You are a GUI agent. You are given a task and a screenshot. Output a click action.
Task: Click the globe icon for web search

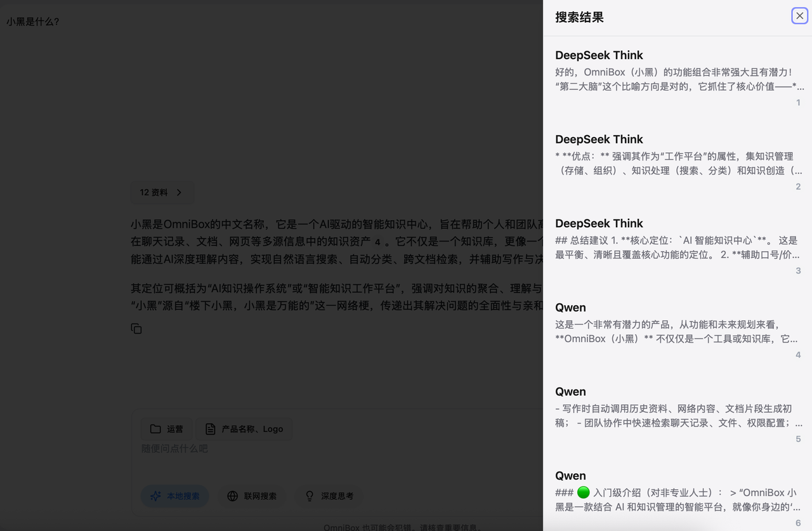233,496
